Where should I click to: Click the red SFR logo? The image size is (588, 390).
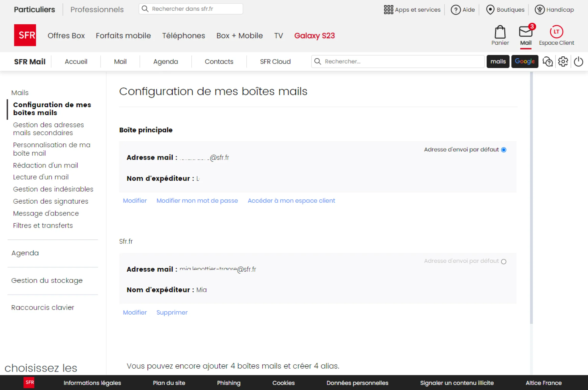(x=25, y=35)
